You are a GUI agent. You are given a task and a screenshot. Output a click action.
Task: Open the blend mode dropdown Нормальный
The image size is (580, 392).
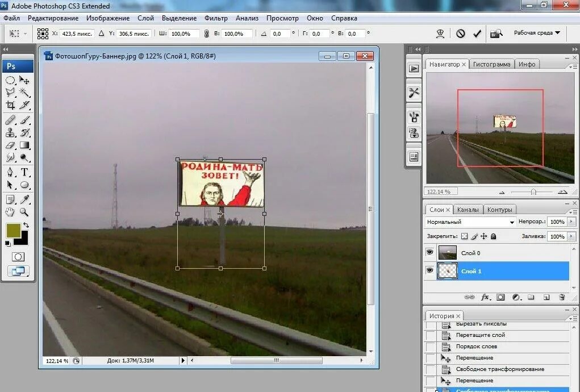coord(470,222)
